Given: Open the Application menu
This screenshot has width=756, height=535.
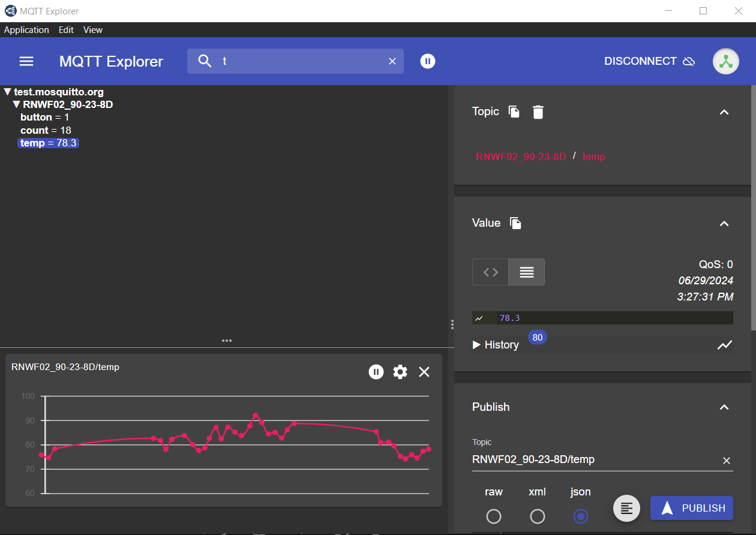Looking at the screenshot, I should click(26, 29).
